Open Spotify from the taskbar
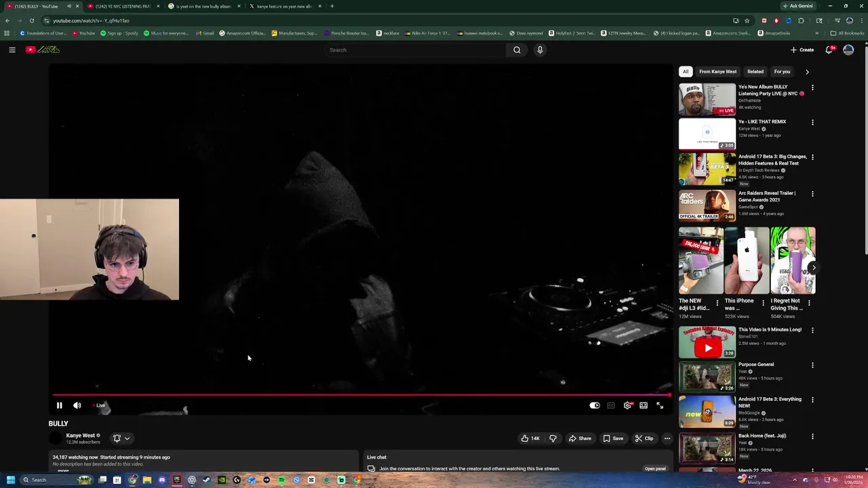868x488 pixels. tap(281, 480)
